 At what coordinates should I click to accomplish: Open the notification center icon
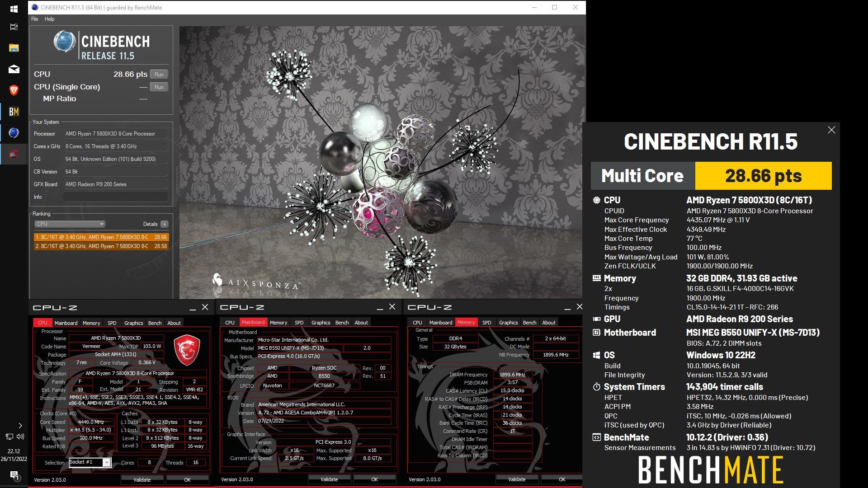click(x=14, y=475)
